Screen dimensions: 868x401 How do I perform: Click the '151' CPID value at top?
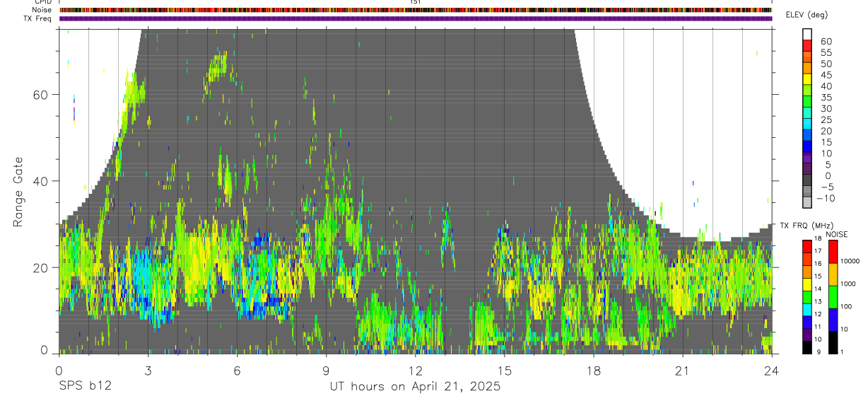point(416,3)
